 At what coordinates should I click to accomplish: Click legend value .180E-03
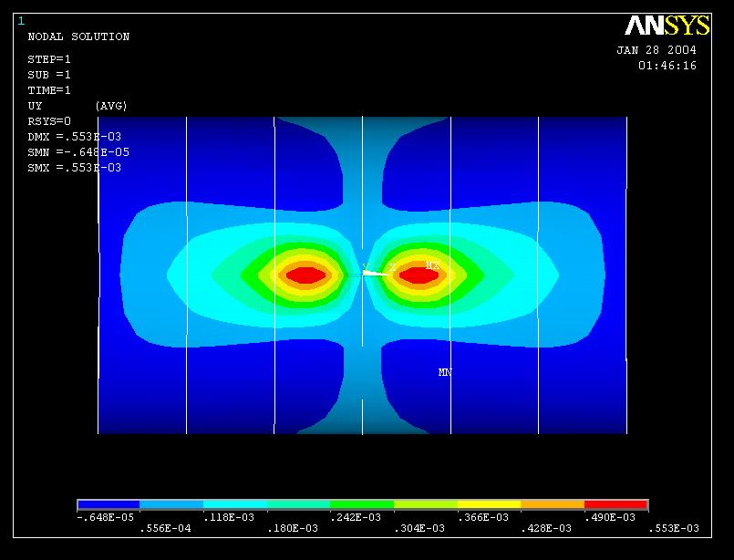293,529
